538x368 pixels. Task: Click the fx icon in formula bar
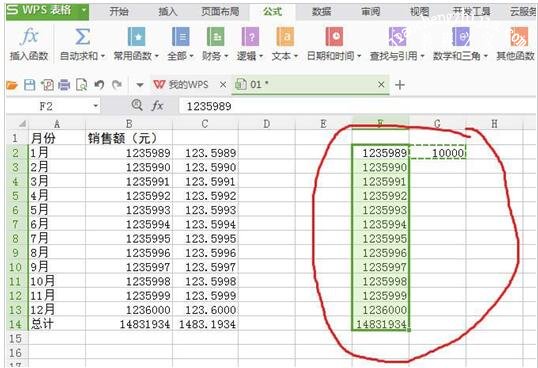pos(157,106)
